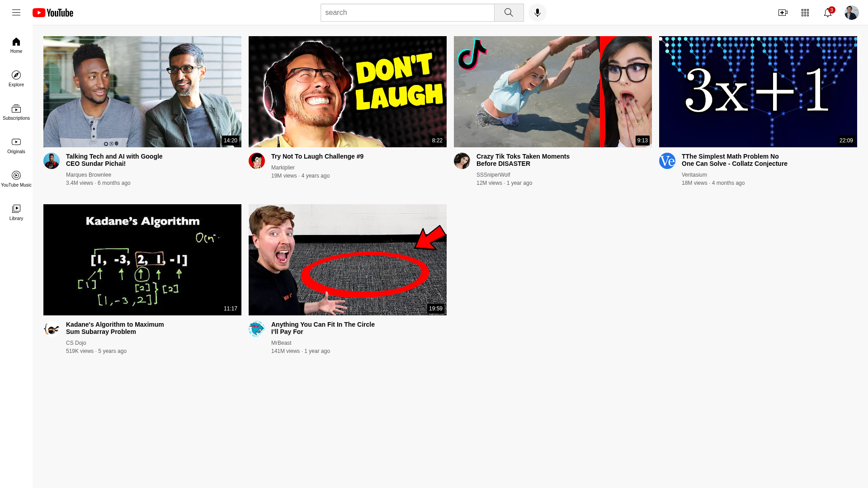The height and width of the screenshot is (488, 868).
Task: Open the create video icon
Action: point(783,13)
